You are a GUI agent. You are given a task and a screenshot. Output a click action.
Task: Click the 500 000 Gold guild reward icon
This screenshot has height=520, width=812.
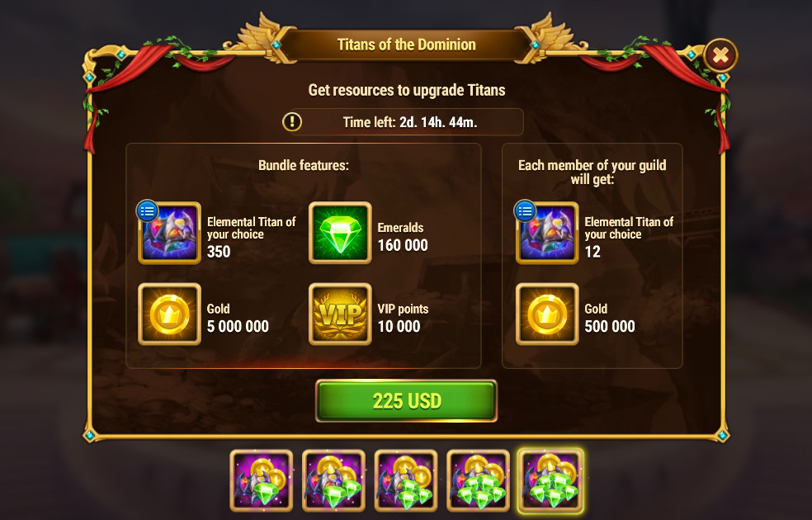click(x=547, y=314)
